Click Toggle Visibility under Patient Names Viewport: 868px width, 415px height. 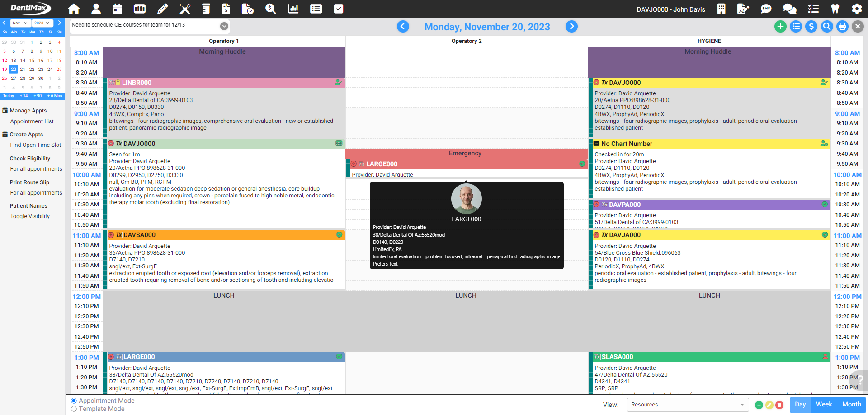tap(30, 216)
